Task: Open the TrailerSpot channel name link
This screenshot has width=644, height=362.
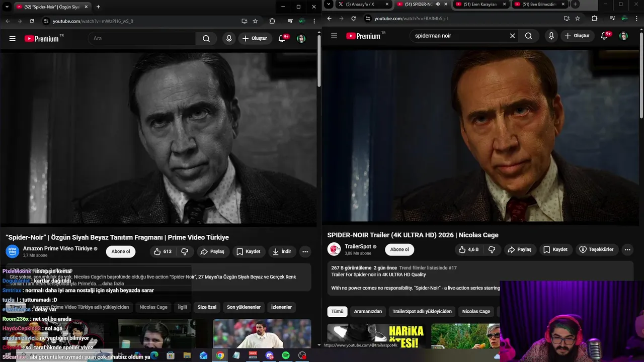Action: click(358, 246)
